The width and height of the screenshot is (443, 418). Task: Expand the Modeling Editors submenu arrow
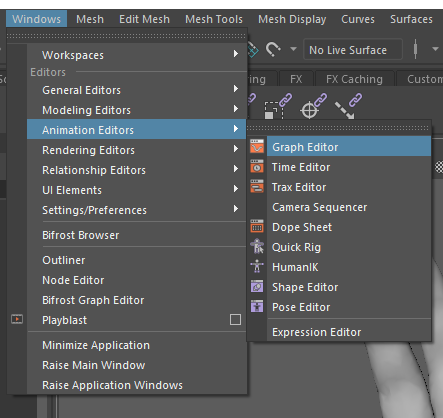pos(236,109)
